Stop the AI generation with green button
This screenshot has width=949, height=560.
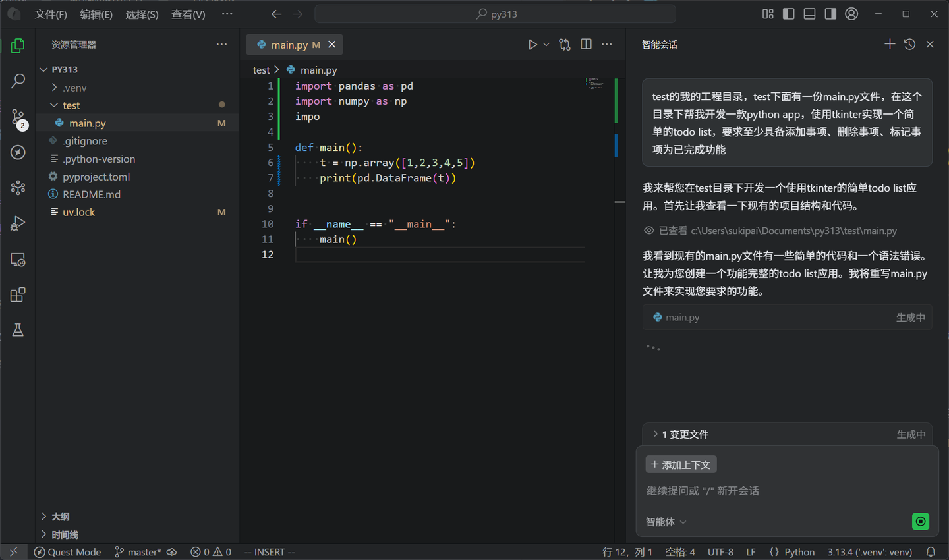(x=920, y=522)
